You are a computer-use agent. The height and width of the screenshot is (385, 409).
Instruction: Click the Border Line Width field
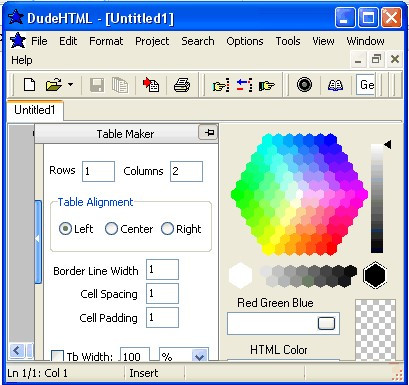pyautogui.click(x=162, y=269)
